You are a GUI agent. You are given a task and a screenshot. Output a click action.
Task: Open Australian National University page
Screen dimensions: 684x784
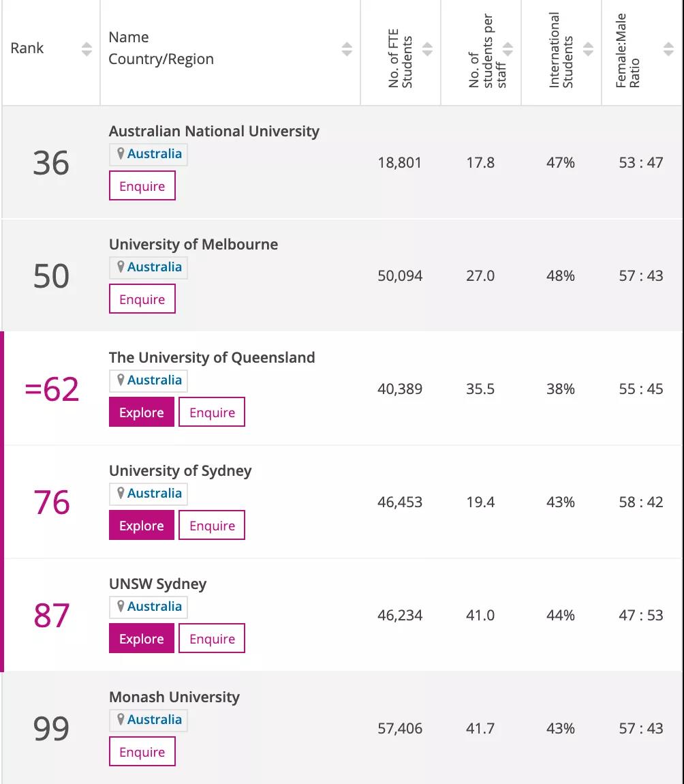pos(214,131)
